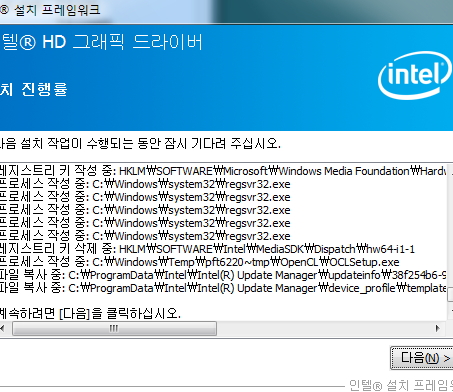
Task: Select the OCLSetup.exe process log line
Action: pos(199,262)
